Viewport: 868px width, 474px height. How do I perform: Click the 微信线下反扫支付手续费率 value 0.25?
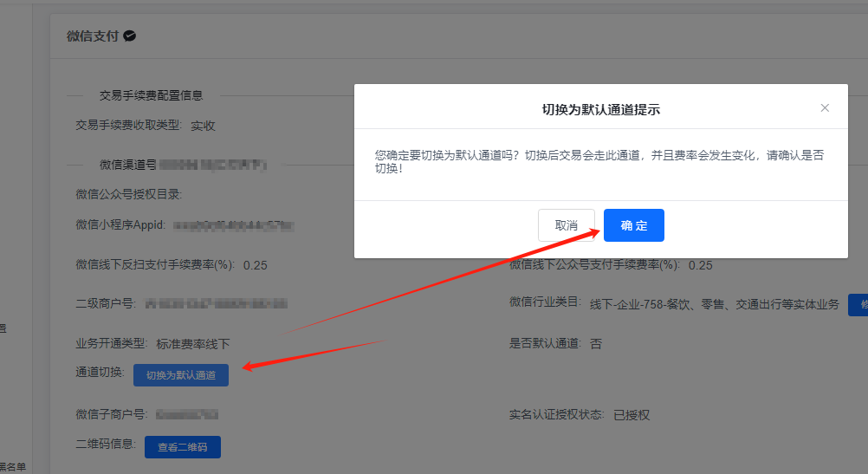click(x=256, y=265)
